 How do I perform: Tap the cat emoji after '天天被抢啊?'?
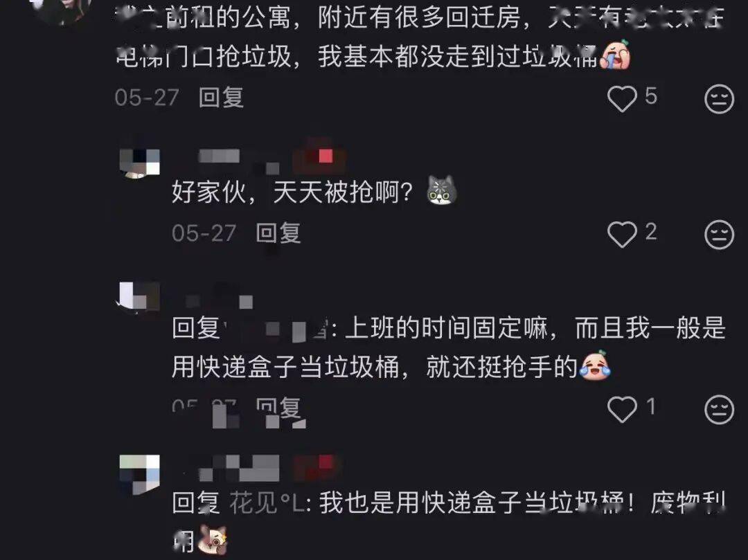(x=442, y=190)
